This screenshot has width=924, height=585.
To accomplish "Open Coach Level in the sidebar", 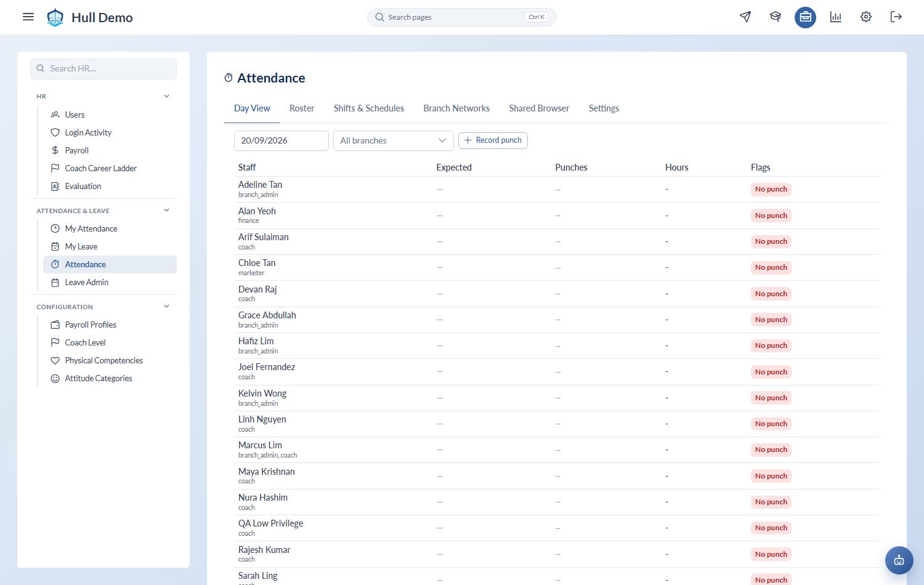I will (x=110, y=342).
